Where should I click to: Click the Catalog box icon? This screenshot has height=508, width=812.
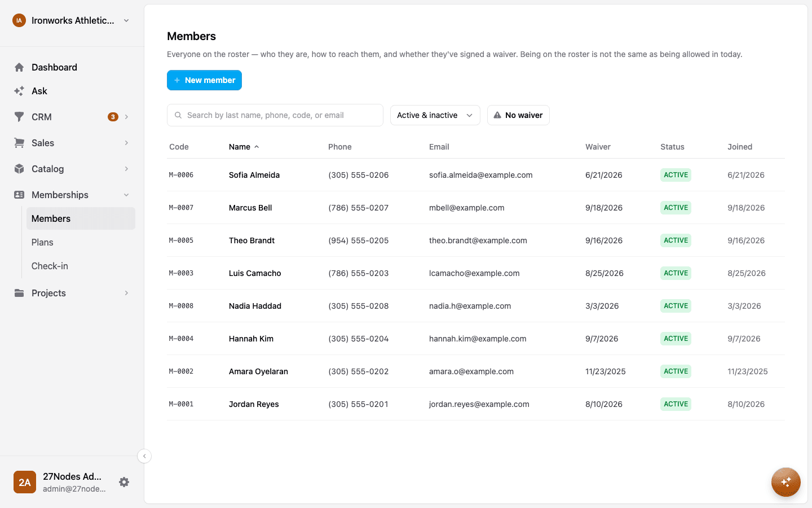point(19,169)
